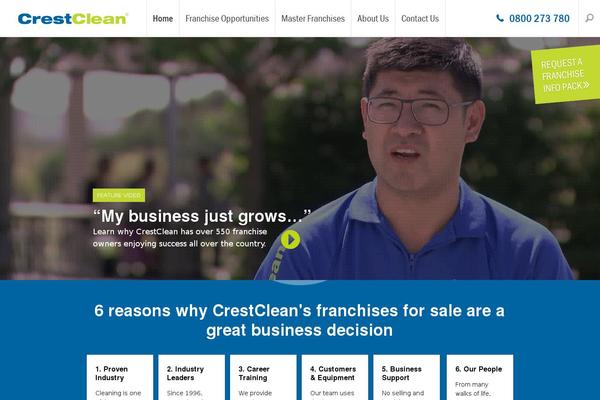The image size is (600, 400).
Task: Click the phone handset icon
Action: pyautogui.click(x=500, y=18)
